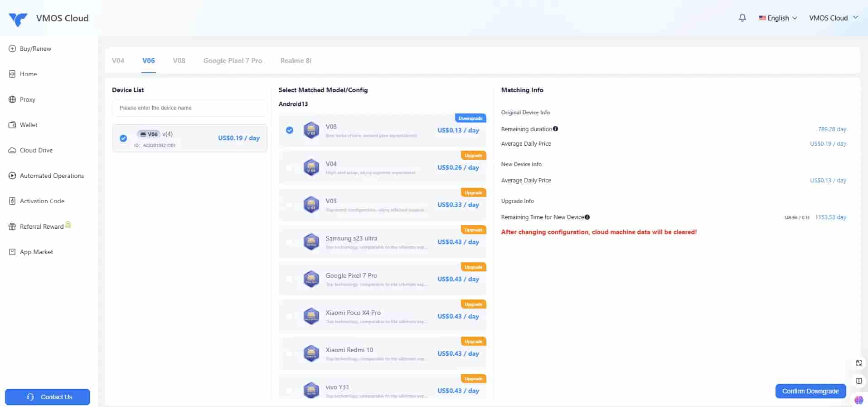Click the Buy/Renew plus icon
The height and width of the screenshot is (407, 868).
12,49
